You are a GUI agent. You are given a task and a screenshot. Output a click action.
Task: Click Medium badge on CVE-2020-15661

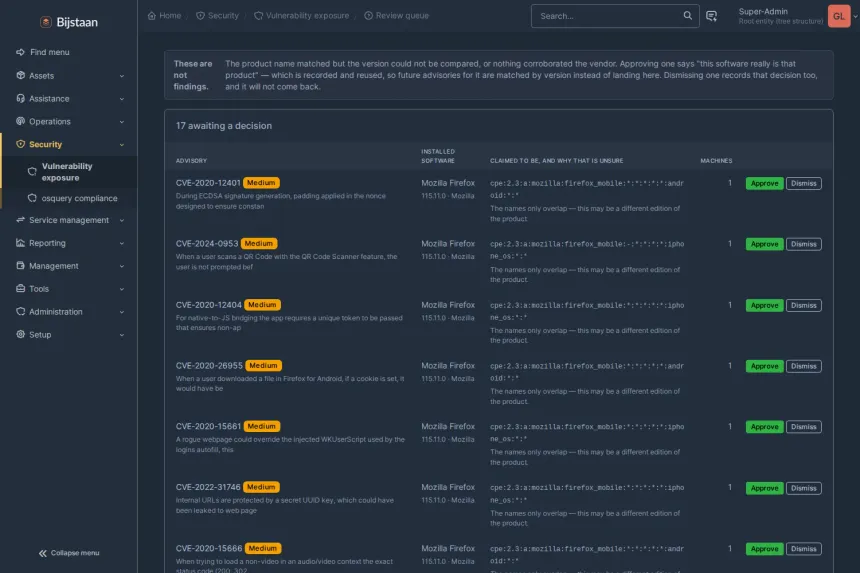click(x=262, y=426)
